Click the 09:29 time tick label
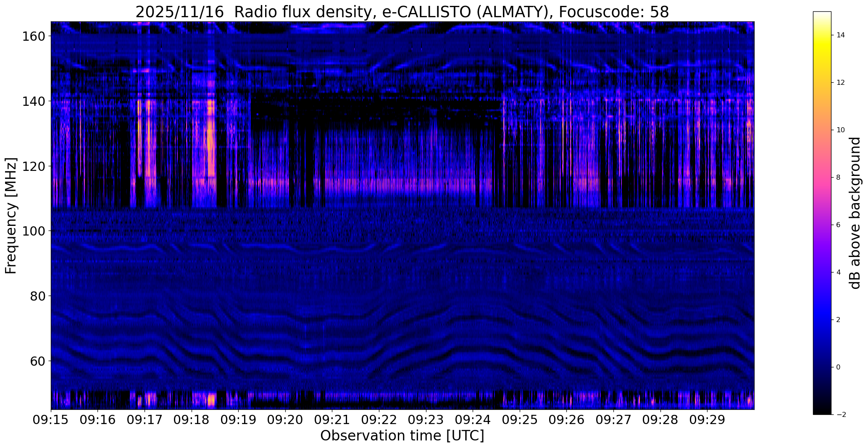The width and height of the screenshot is (868, 448). coord(707,419)
